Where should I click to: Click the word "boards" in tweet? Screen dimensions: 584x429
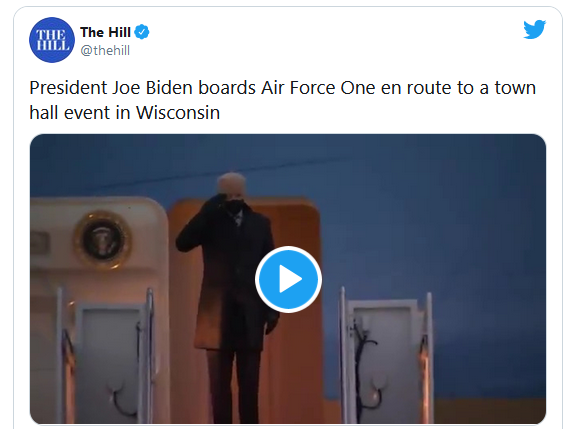(x=227, y=88)
